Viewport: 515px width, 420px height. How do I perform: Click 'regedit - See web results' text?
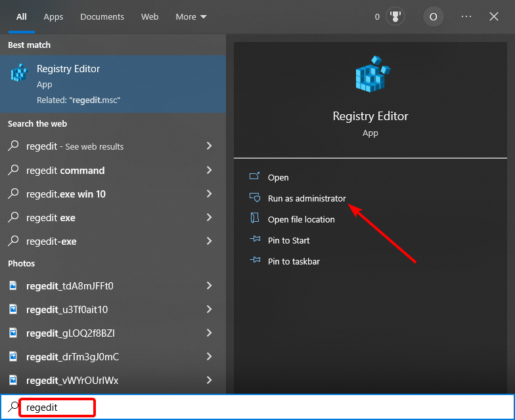(75, 146)
